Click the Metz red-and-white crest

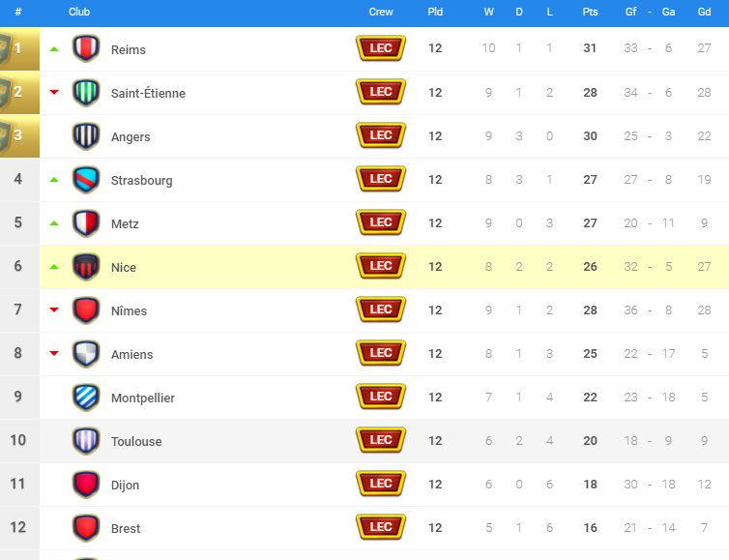pos(86,223)
